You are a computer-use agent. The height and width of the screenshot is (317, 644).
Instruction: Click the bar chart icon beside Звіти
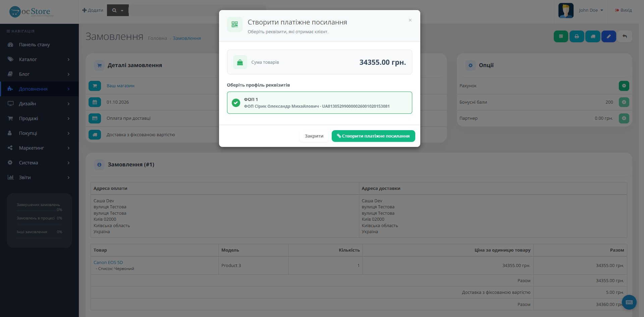tap(10, 177)
